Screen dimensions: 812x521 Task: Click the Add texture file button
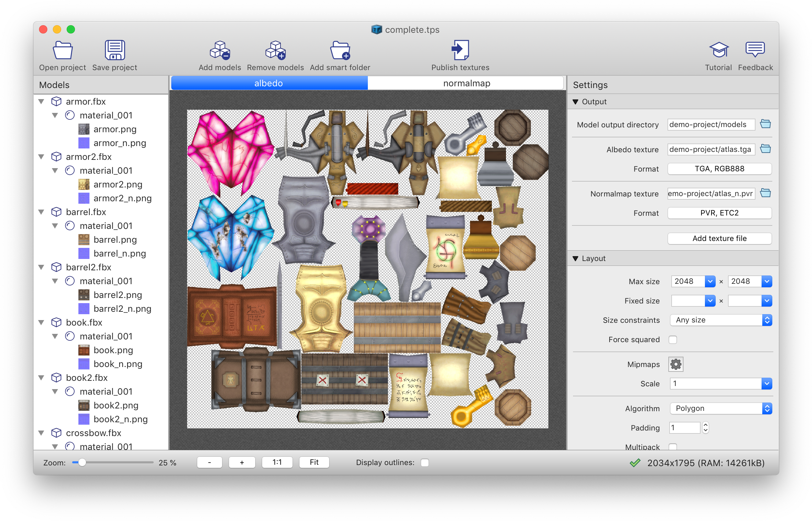[x=719, y=238]
